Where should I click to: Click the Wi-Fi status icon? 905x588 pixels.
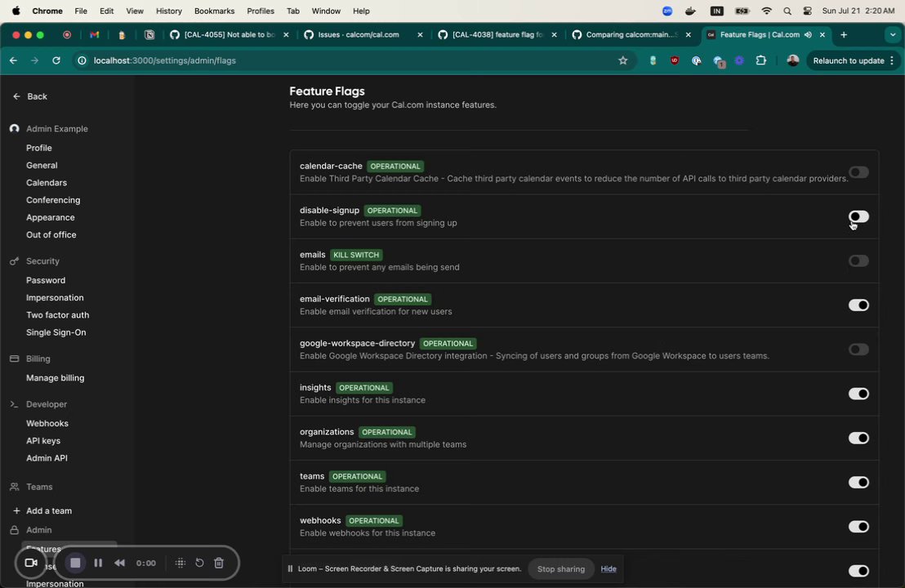click(766, 11)
